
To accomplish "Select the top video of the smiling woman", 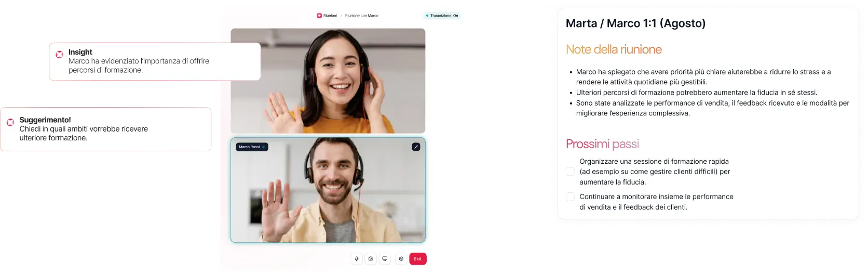I will 328,81.
